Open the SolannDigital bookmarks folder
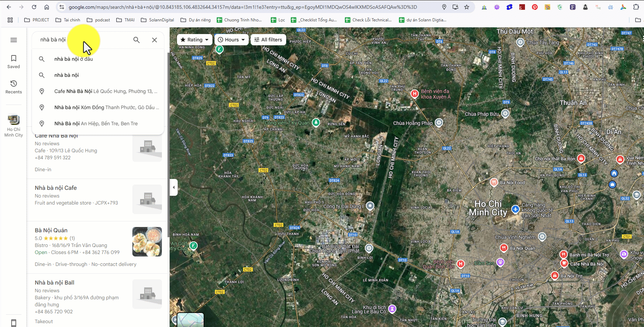 pos(157,20)
